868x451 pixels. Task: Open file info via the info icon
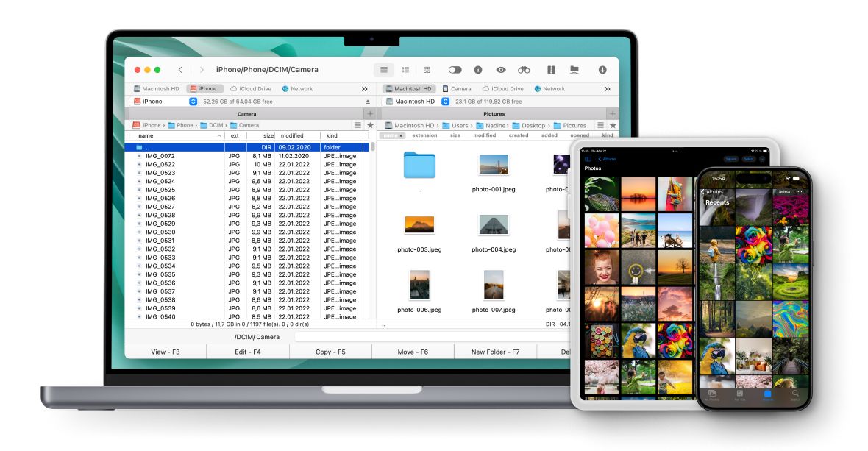(x=478, y=70)
